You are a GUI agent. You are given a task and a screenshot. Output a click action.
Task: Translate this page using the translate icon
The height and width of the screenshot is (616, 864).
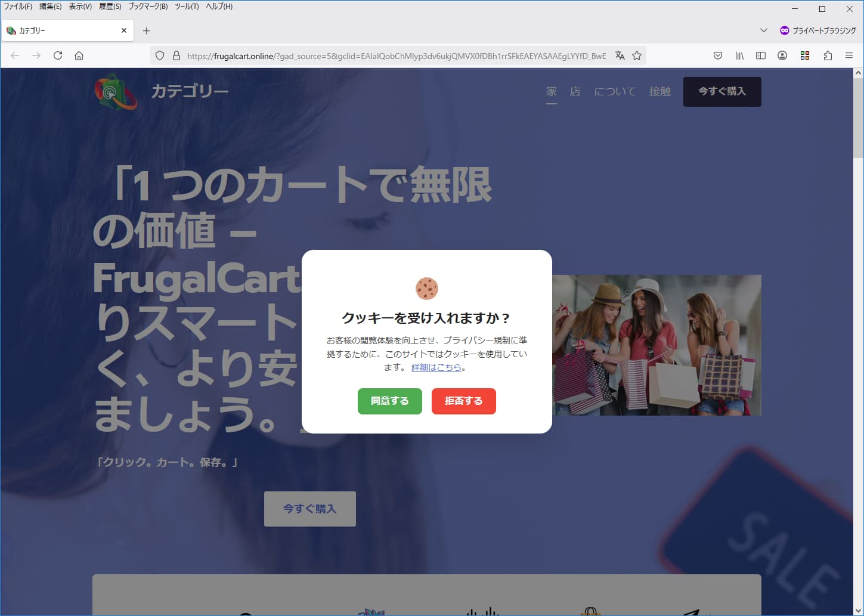(x=620, y=55)
